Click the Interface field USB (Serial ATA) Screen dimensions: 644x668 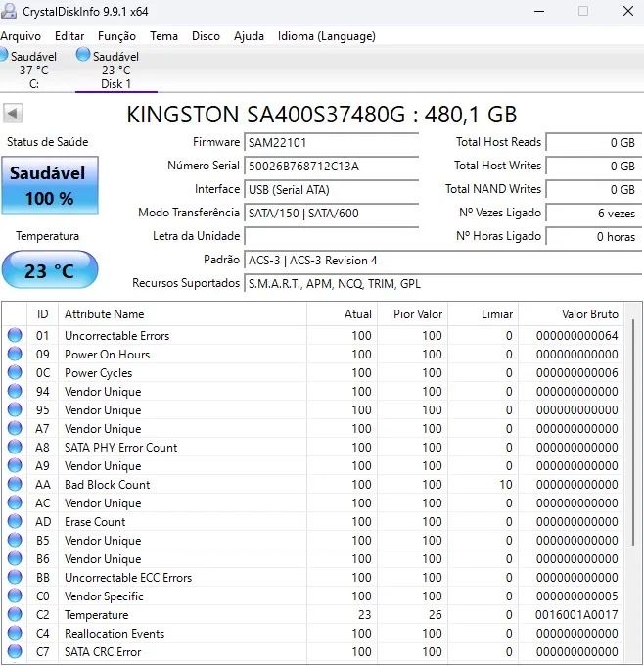click(331, 189)
